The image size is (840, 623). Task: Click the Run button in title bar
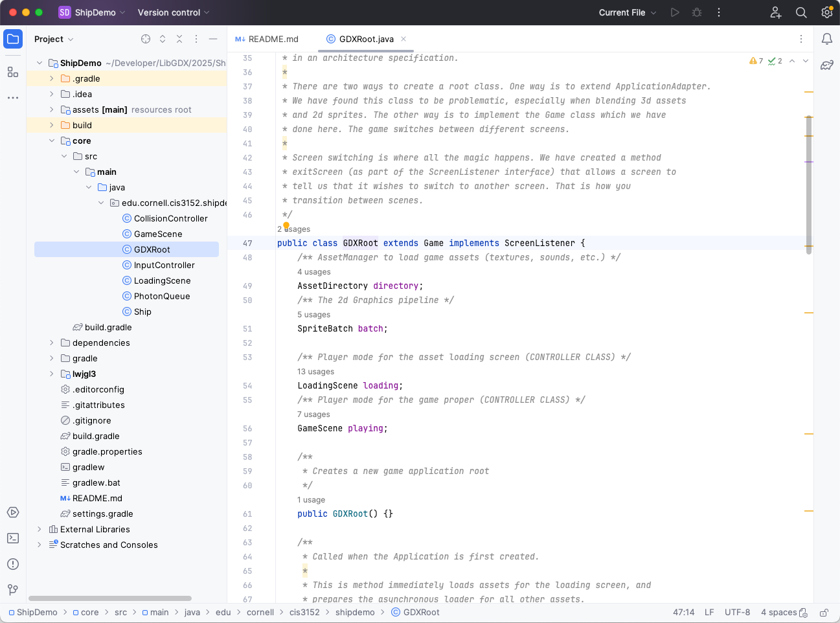tap(675, 12)
